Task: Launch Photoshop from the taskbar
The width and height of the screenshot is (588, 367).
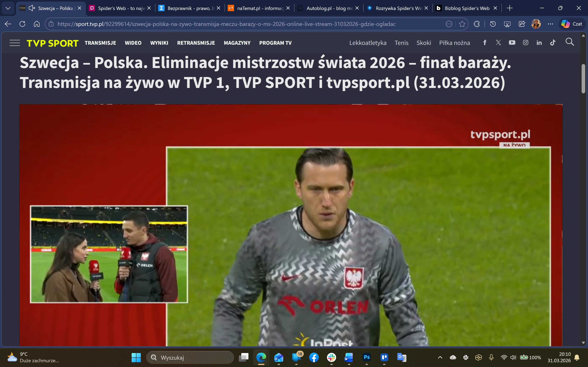Action: (x=367, y=357)
